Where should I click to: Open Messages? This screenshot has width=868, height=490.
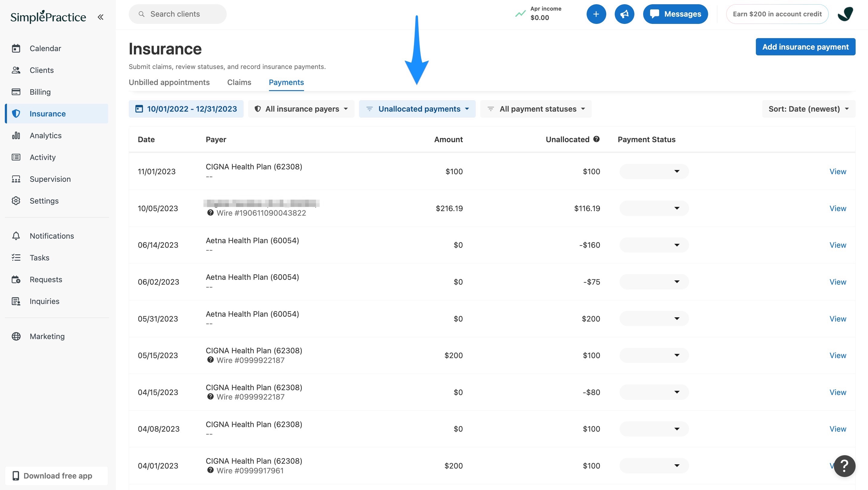(x=675, y=14)
